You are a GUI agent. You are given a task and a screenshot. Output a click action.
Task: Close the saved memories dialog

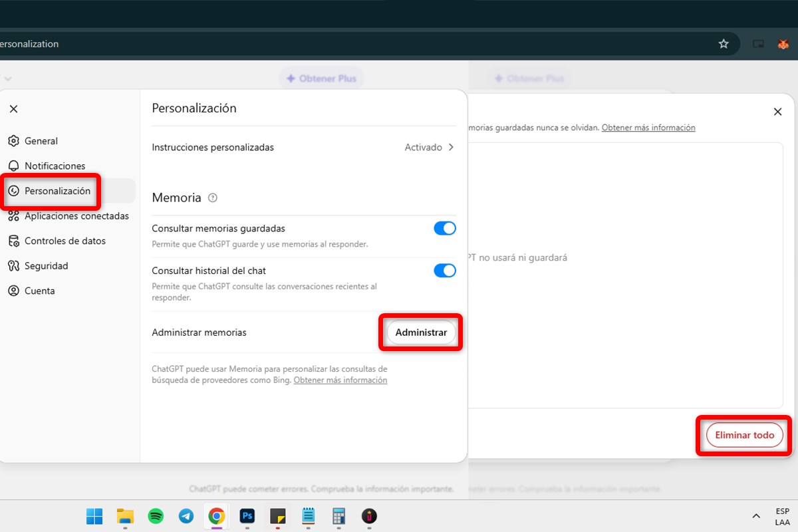777,112
